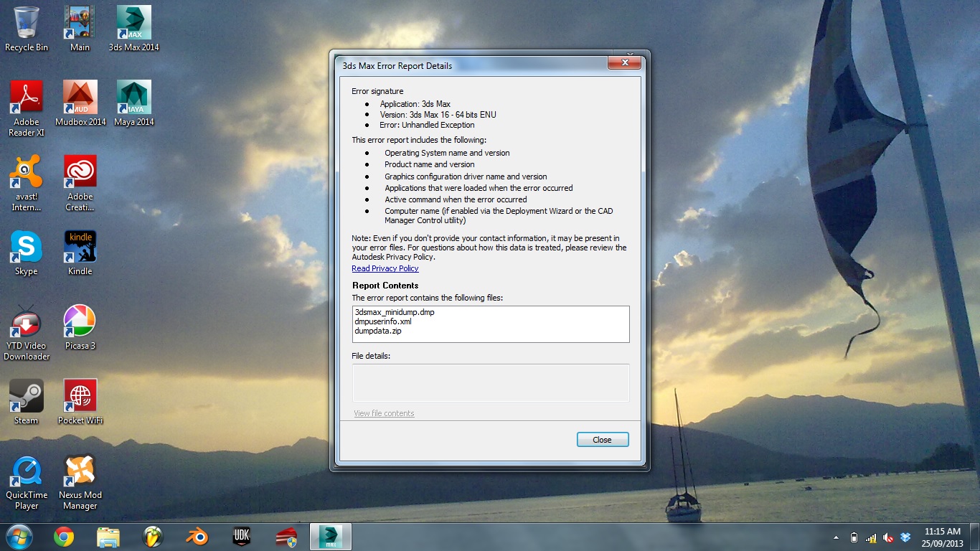Launch Google Chrome from the taskbar
Image resolution: width=980 pixels, height=551 pixels.
tap(64, 537)
